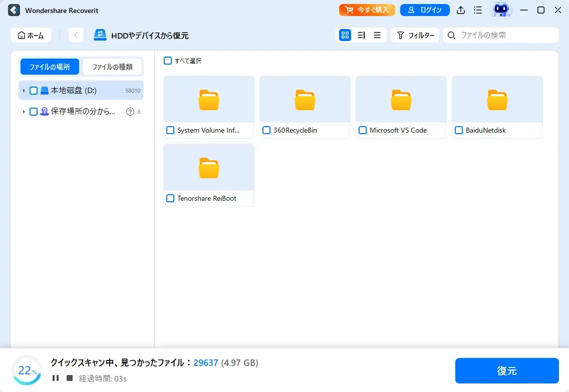Click the (4.97 GB) size text
The height and width of the screenshot is (392, 569).
240,362
